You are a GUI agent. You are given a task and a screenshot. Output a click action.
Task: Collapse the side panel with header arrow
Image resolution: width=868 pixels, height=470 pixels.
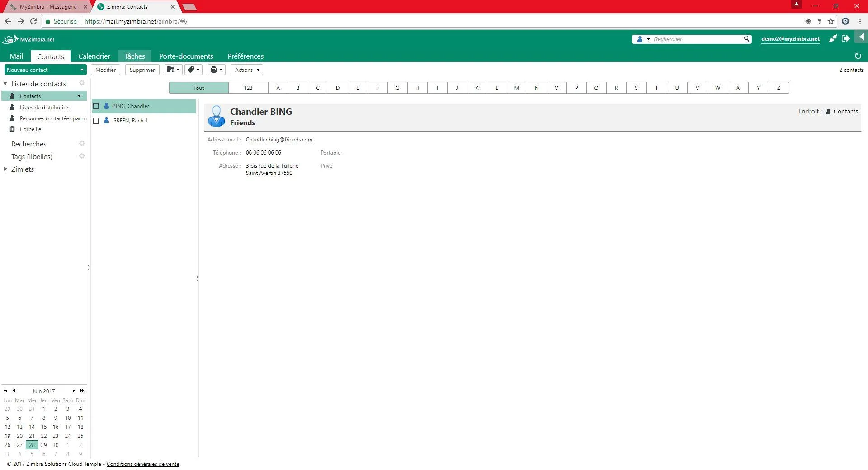pyautogui.click(x=861, y=37)
